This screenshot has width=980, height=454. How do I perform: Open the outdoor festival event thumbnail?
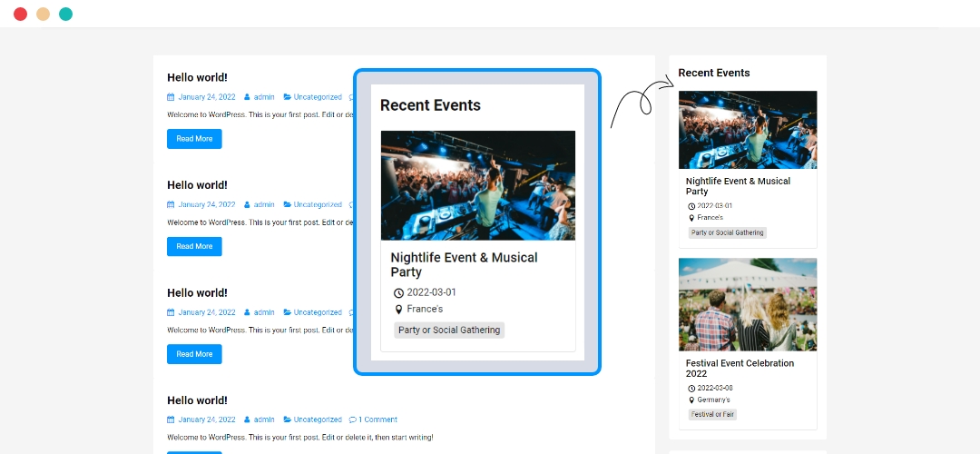click(748, 304)
